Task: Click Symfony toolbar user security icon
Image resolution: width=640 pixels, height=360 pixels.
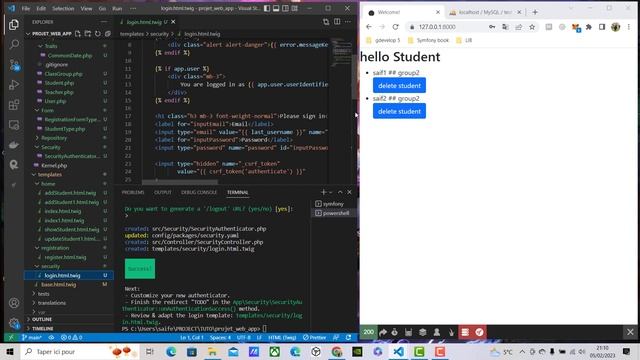Action: pyautogui.click(x=437, y=332)
